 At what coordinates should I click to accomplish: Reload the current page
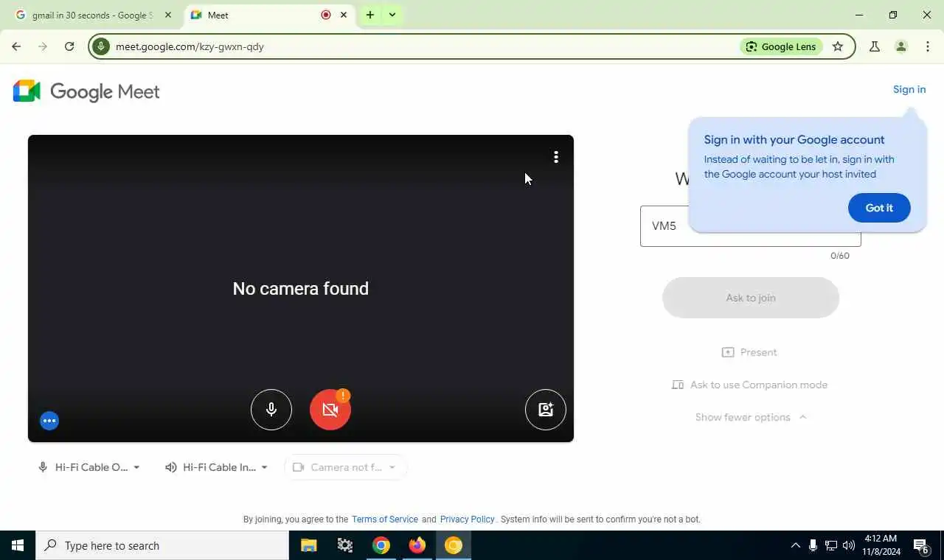click(x=69, y=46)
